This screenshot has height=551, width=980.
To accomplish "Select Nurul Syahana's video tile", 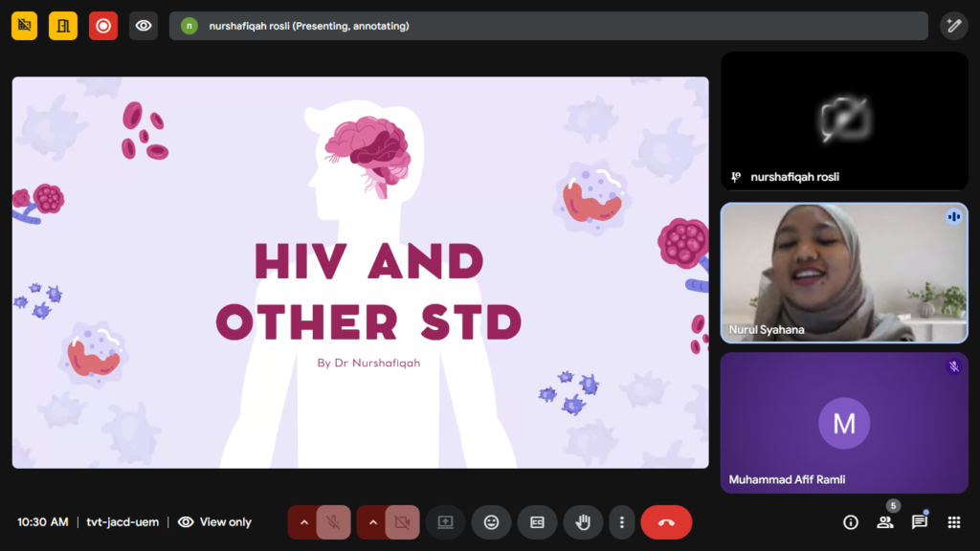I will (843, 273).
